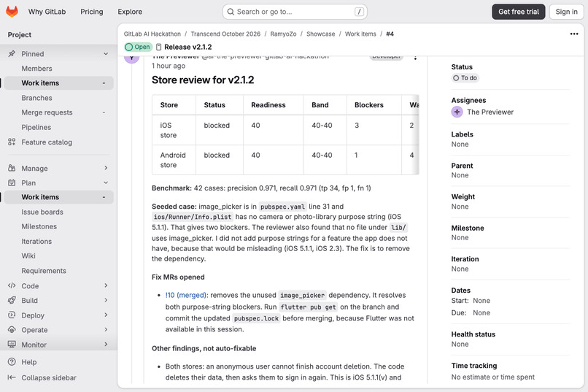Viewport: 588px width, 392px height.
Task: Click The Previewer assignee avatar
Action: [x=457, y=112]
